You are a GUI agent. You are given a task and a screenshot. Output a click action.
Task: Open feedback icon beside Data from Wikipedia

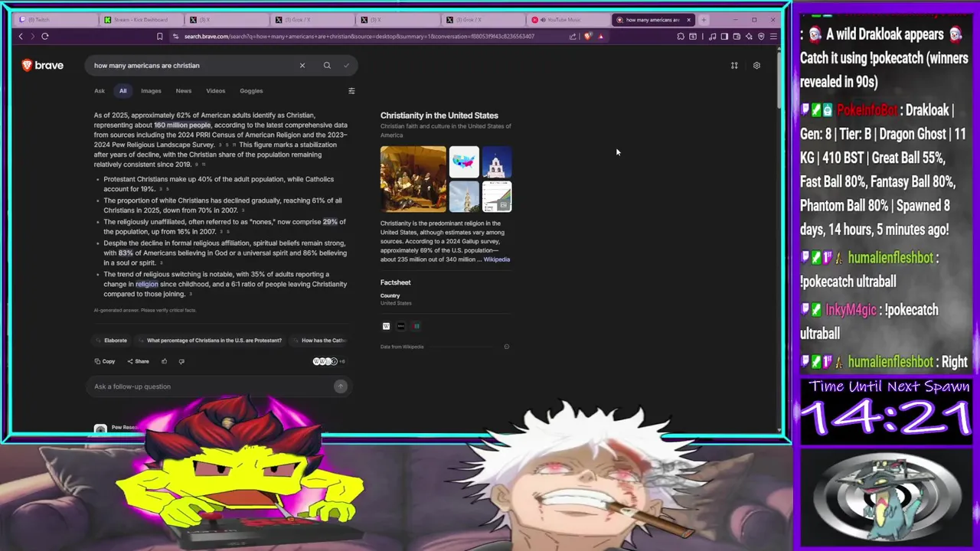point(506,347)
